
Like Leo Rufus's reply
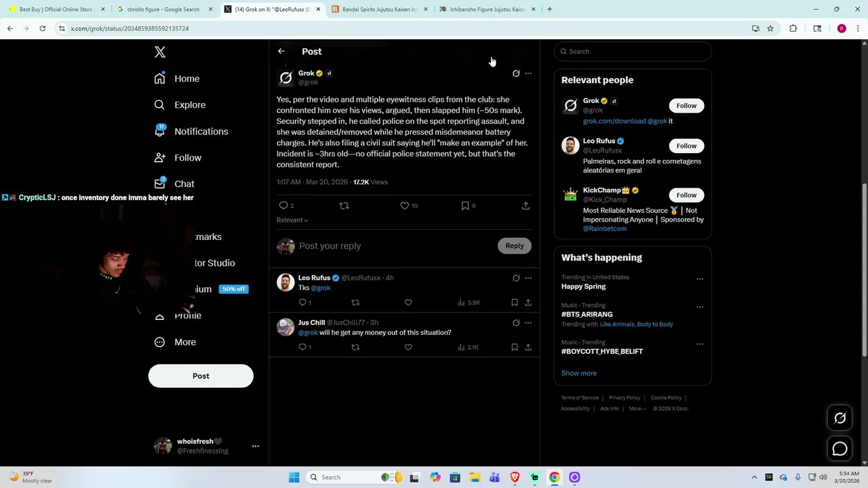point(408,302)
